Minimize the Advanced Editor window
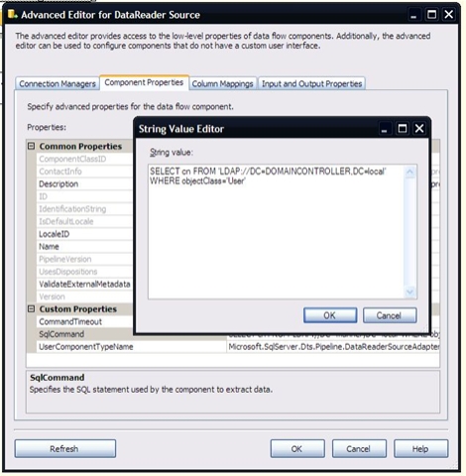Screen dimensions: 466x476 [413, 15]
